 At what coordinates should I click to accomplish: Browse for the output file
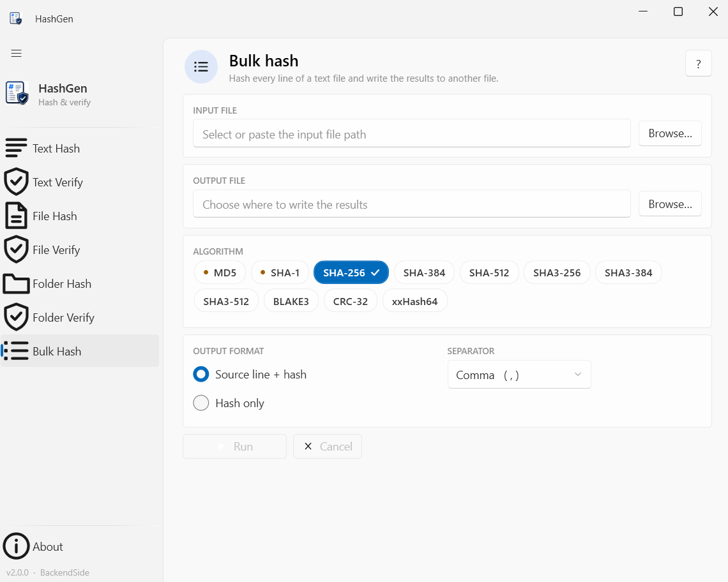click(670, 204)
